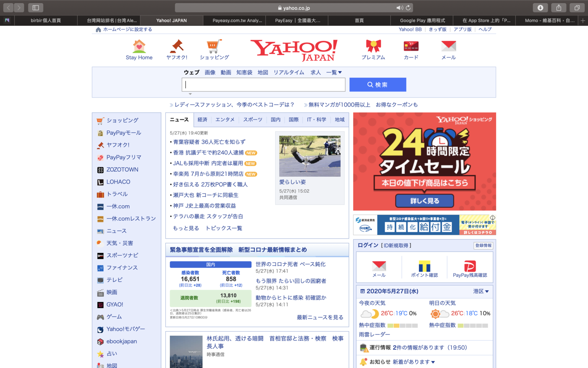The width and height of the screenshot is (588, 368).
Task: Click the 詳しく見る sale banner button
Action: click(425, 201)
